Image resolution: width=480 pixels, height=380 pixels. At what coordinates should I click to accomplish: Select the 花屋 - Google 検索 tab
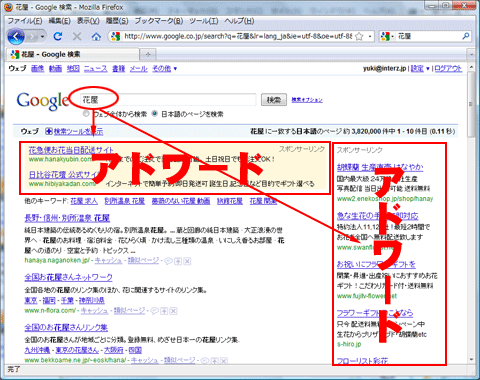(x=73, y=54)
